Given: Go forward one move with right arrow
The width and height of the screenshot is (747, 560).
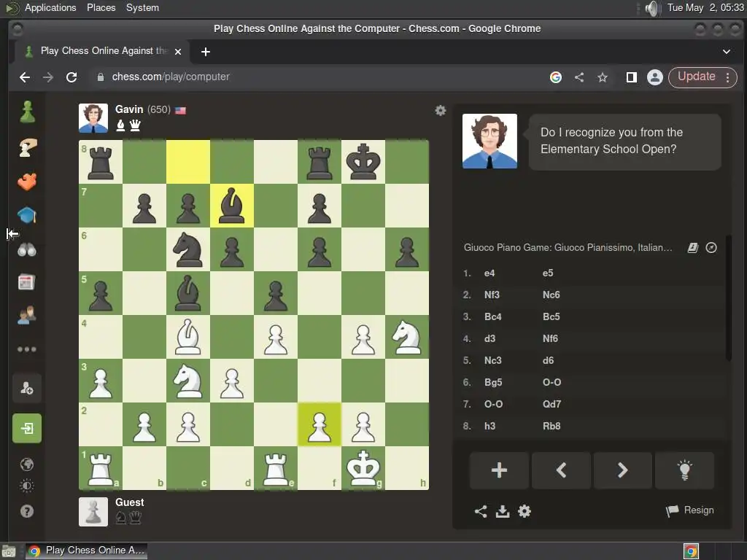Looking at the screenshot, I should pos(623,470).
